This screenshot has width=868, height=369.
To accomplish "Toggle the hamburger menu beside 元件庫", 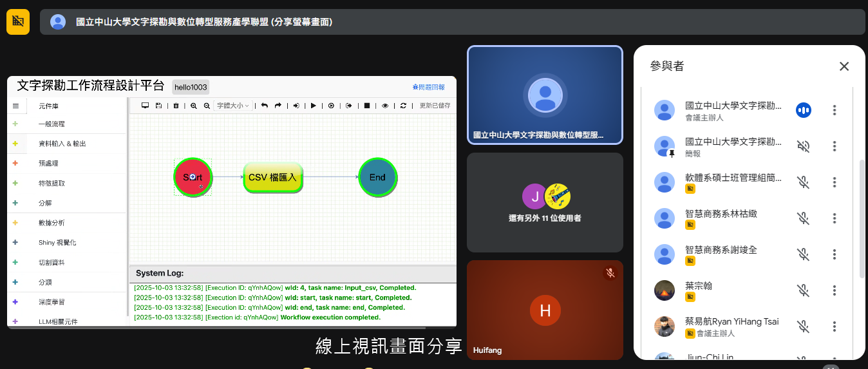I will click(15, 106).
